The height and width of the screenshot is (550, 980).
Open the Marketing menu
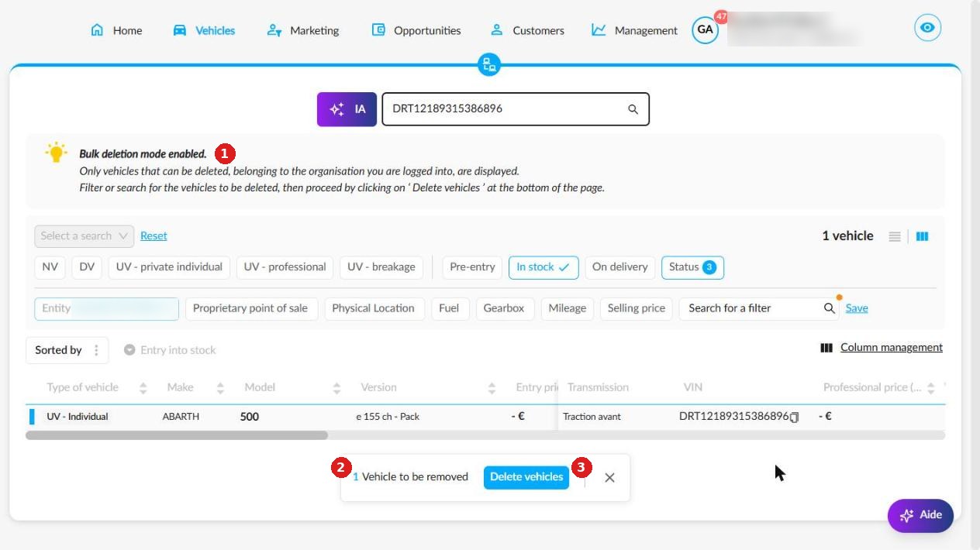[x=303, y=30]
